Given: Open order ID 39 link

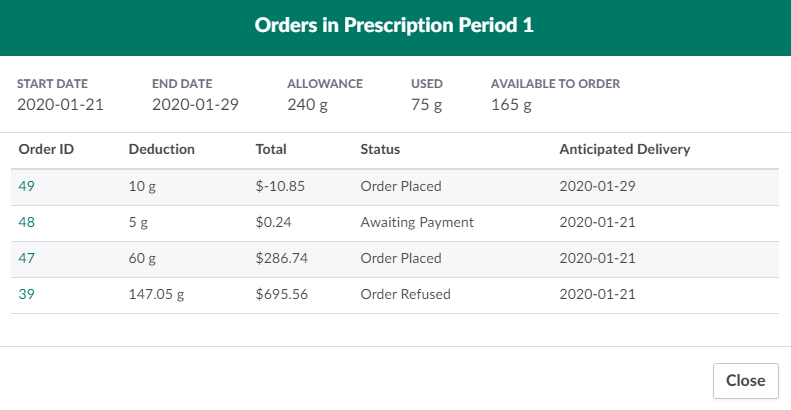Looking at the screenshot, I should pyautogui.click(x=26, y=294).
